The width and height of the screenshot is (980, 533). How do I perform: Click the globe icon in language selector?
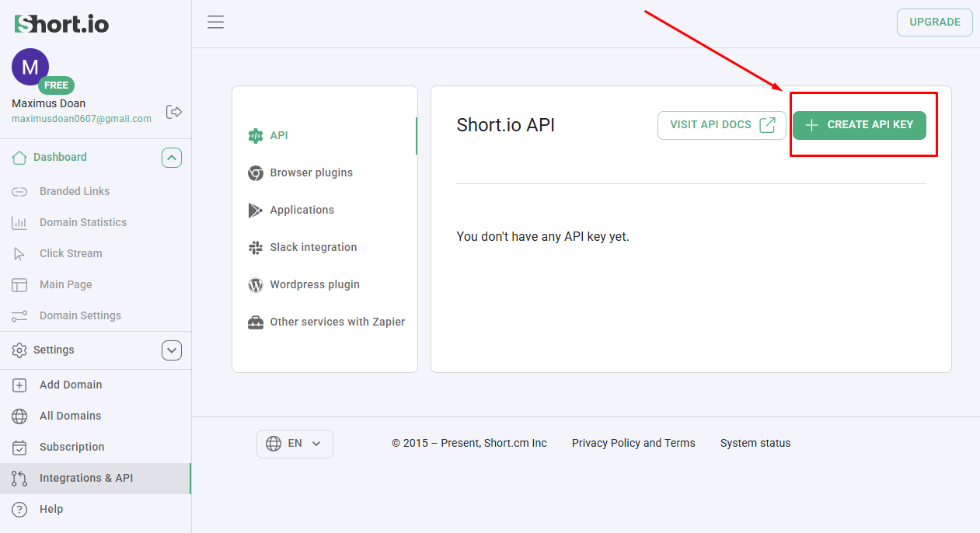[274, 444]
